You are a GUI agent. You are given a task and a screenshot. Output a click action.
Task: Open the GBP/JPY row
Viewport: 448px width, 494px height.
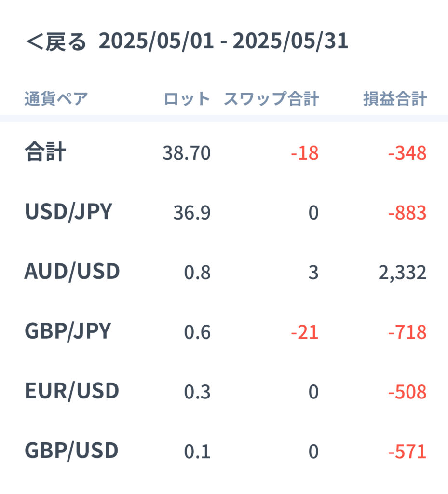point(224,331)
